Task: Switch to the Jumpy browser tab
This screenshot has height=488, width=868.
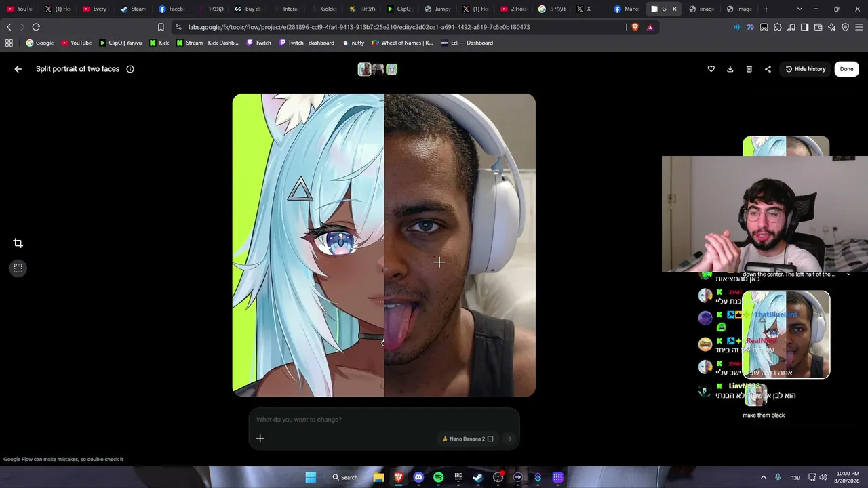Action: point(437,9)
